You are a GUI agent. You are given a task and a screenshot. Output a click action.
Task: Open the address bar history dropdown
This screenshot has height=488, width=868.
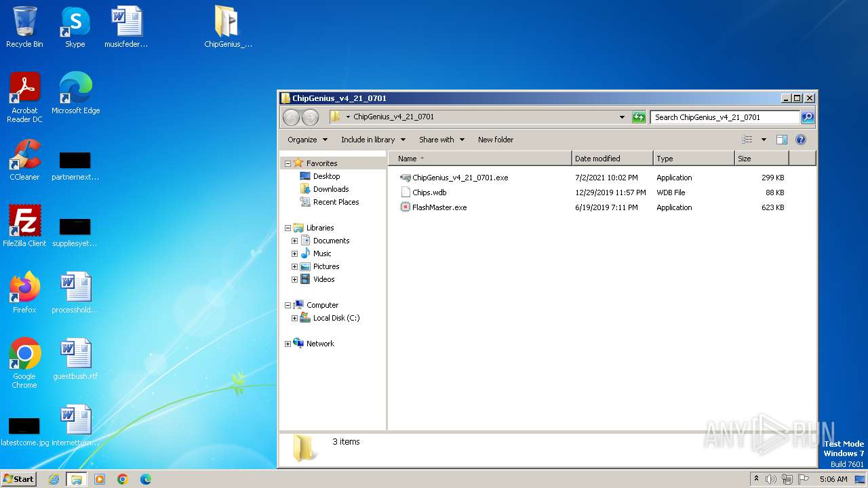622,117
